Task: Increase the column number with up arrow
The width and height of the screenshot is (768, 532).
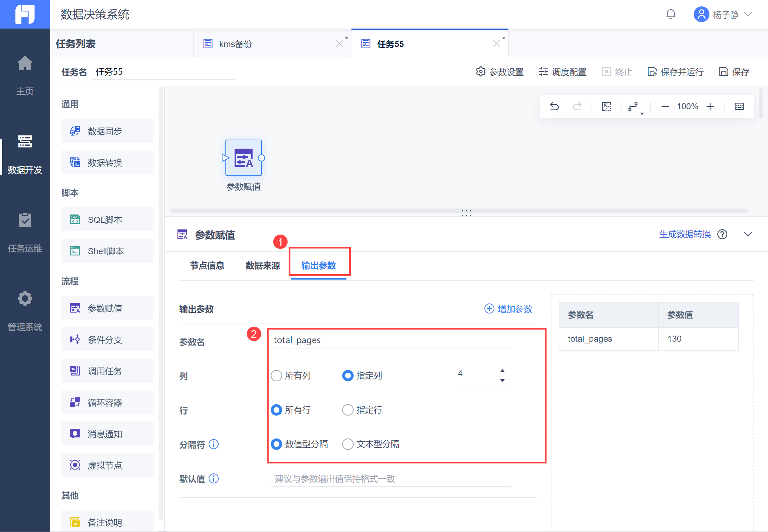Action: click(x=502, y=371)
